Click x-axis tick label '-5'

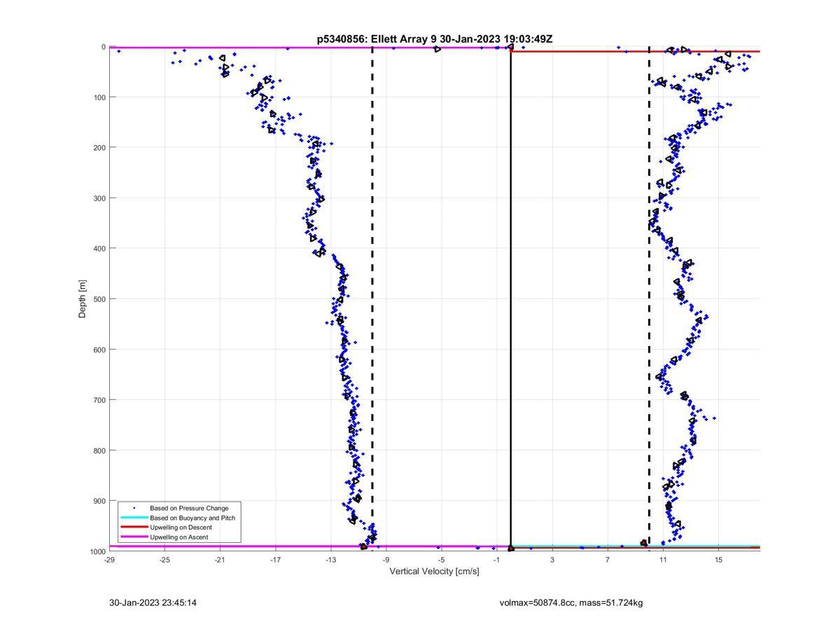point(441,559)
